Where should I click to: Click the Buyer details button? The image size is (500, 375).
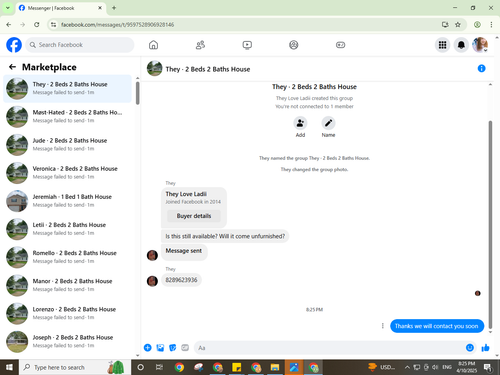(194, 216)
